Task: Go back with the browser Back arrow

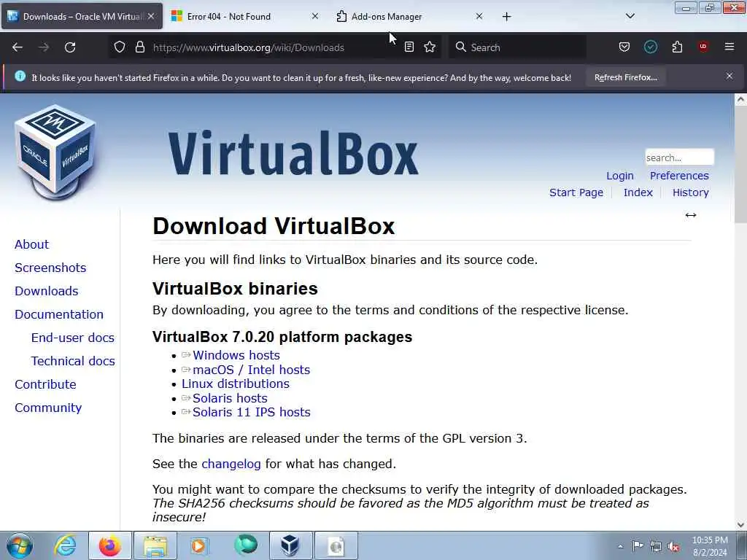Action: 18,47
